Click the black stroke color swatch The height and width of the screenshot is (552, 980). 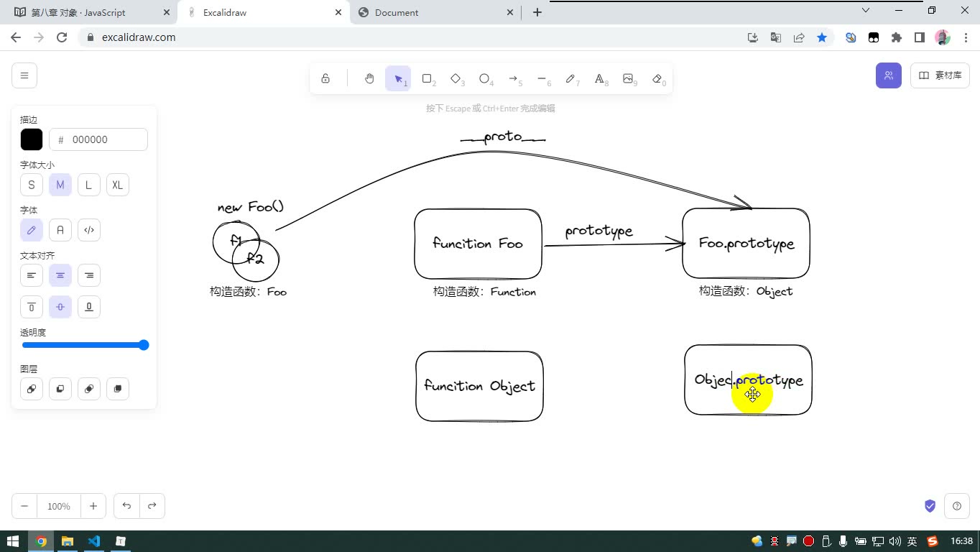(32, 139)
